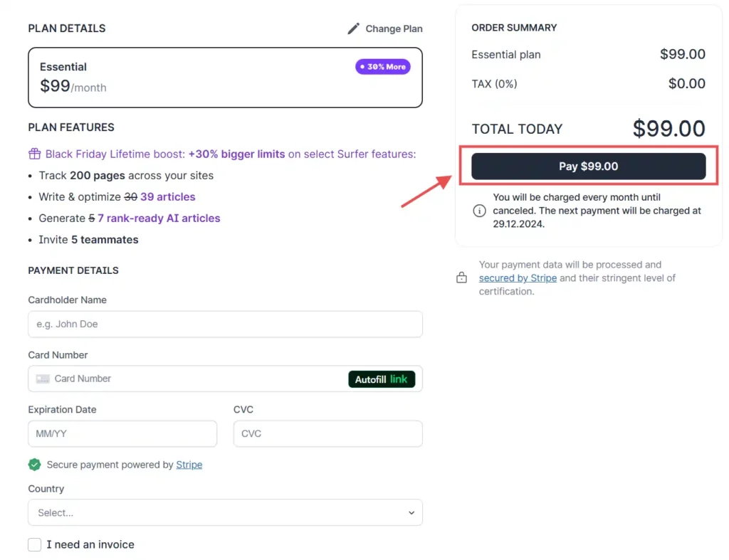This screenshot has height=560, width=729.
Task: Click the purple 30% More badge
Action: [382, 66]
